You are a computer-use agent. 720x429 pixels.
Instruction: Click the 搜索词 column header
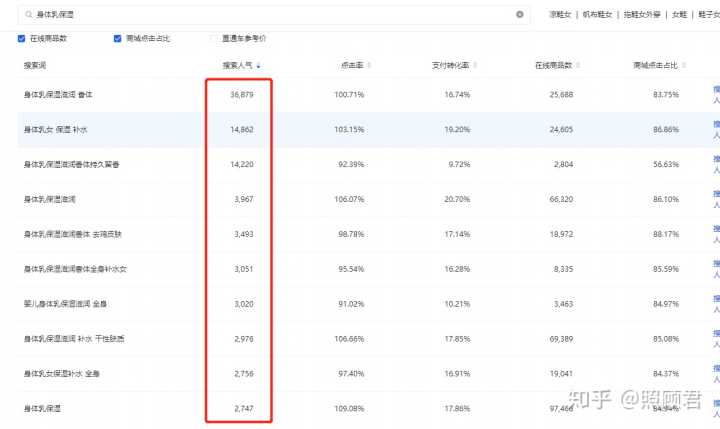point(35,65)
